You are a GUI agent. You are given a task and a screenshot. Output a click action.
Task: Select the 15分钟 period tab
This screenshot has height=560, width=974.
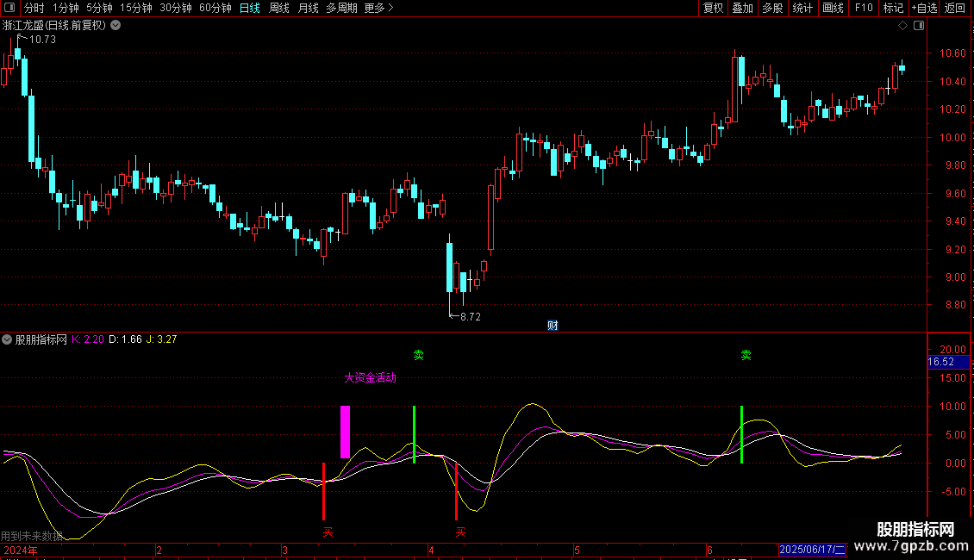coord(136,8)
